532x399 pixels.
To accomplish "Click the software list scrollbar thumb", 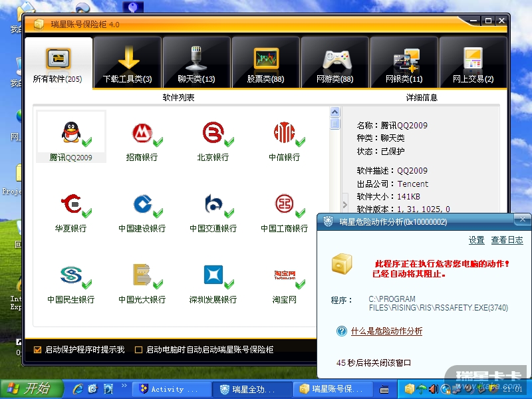I will pos(335,124).
